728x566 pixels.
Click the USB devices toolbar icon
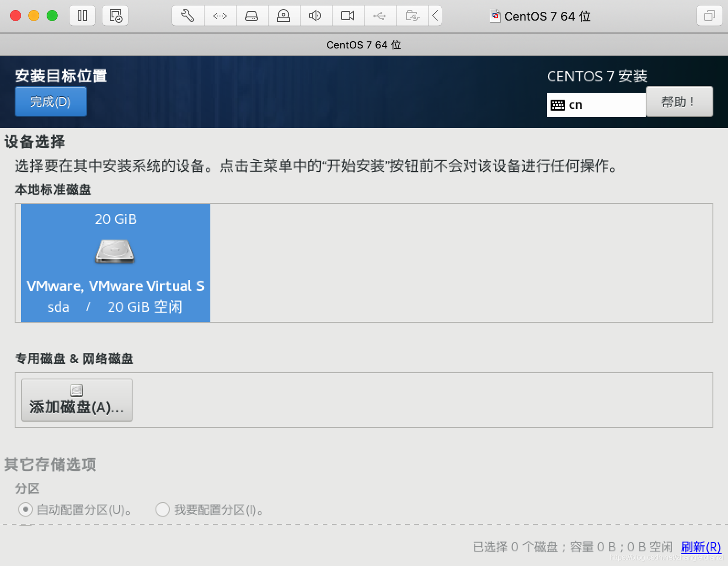tap(380, 16)
